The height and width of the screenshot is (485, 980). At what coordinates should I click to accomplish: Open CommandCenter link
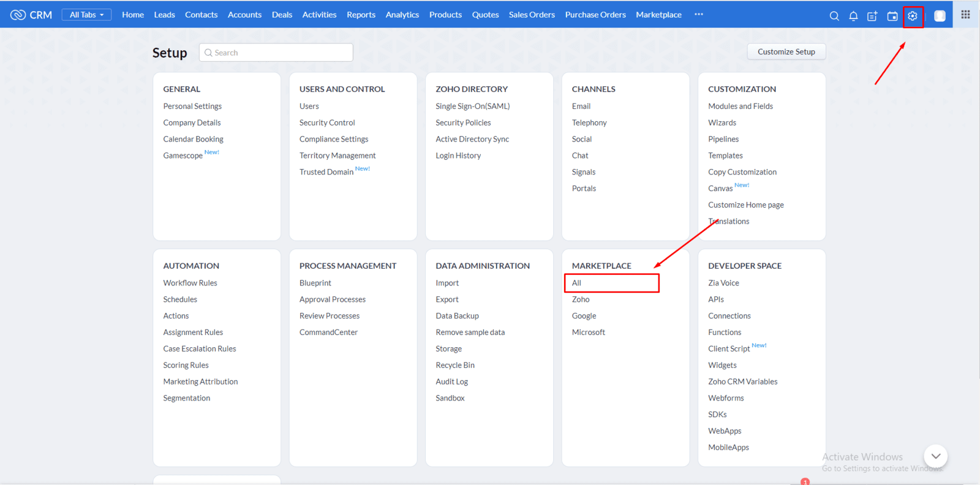(x=328, y=333)
